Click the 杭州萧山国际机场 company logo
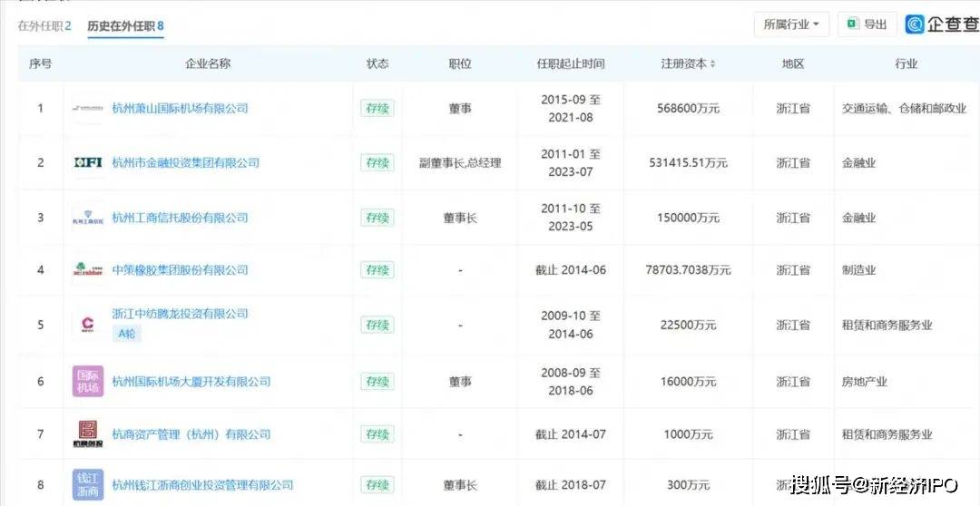Image resolution: width=980 pixels, height=506 pixels. click(x=87, y=108)
